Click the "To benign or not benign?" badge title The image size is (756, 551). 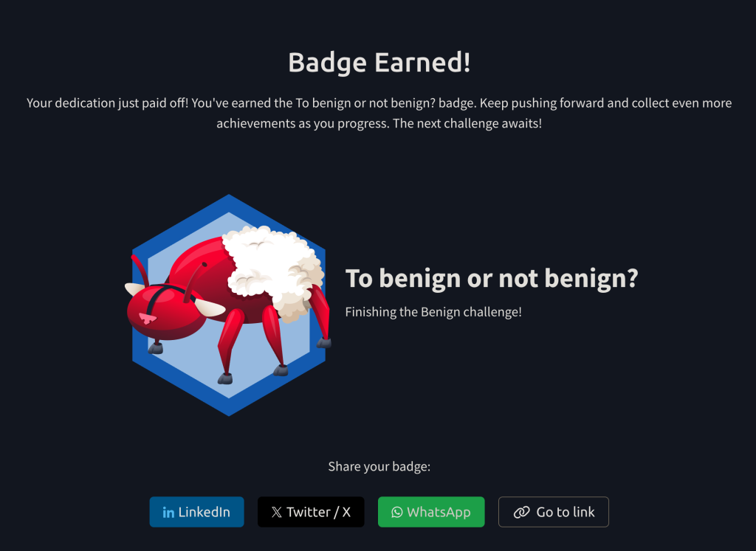point(491,278)
